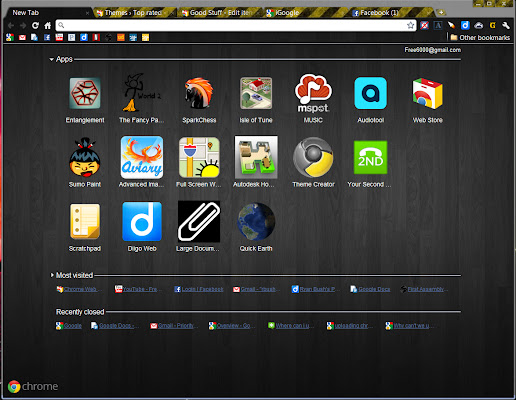Open The Fancy Pants app
The height and width of the screenshot is (400, 516).
tap(141, 93)
